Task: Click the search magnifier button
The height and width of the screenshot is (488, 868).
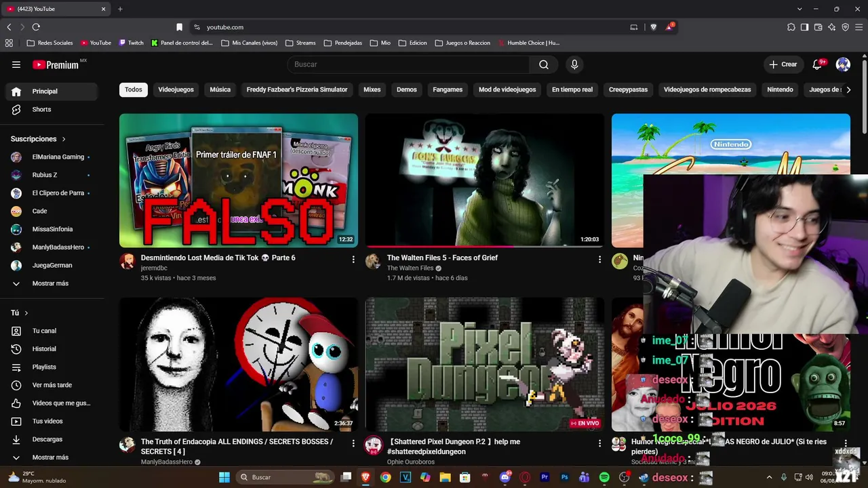Action: (x=544, y=64)
